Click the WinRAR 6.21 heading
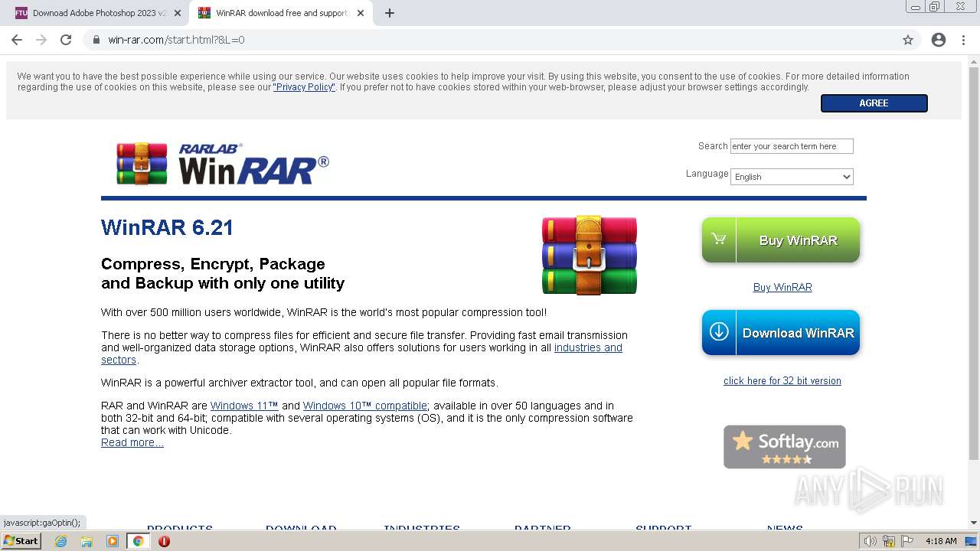980x551 pixels. [x=167, y=227]
